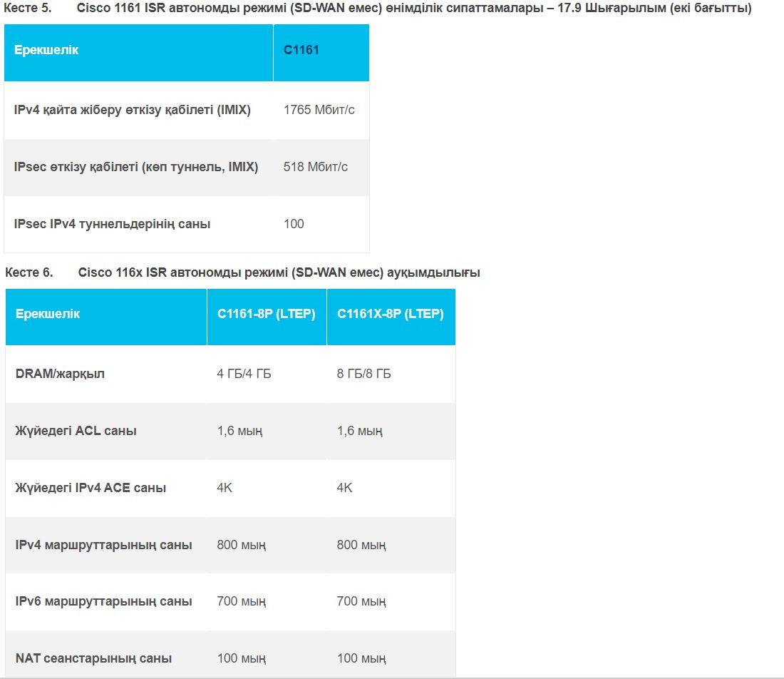Click the '100' tunnel count value
Viewport: 784px width, 679px height.
294,224
